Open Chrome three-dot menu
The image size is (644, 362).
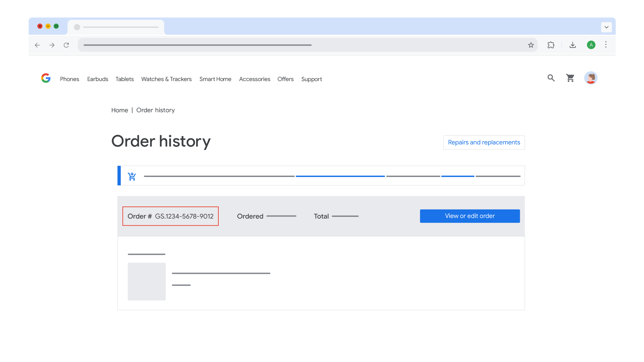tap(606, 45)
